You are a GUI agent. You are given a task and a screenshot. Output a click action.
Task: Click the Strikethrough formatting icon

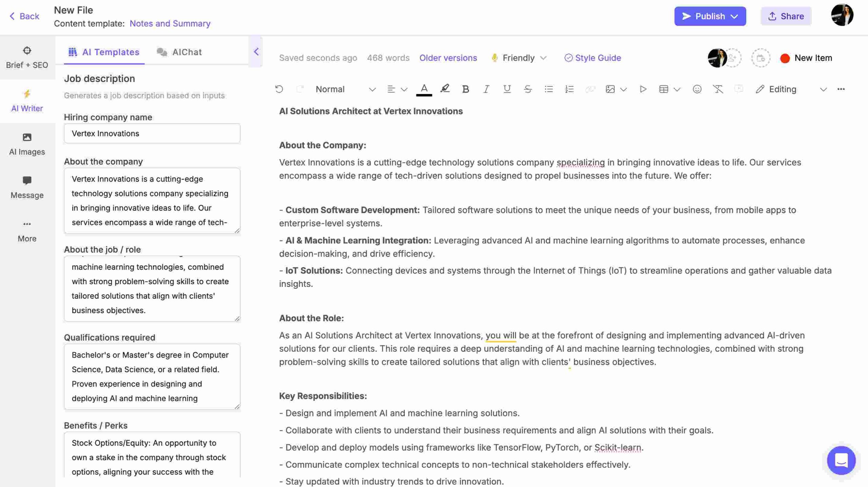[x=527, y=89]
